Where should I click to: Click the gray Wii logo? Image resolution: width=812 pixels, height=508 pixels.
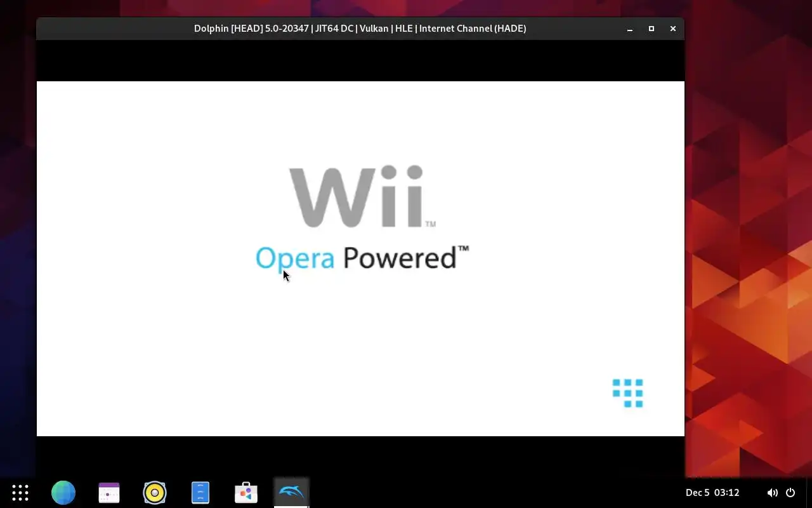362,196
